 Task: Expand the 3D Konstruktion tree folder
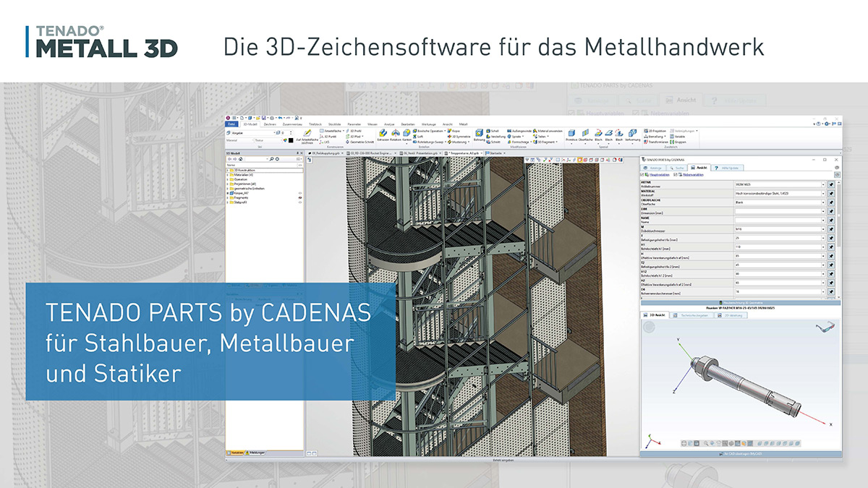(x=228, y=171)
